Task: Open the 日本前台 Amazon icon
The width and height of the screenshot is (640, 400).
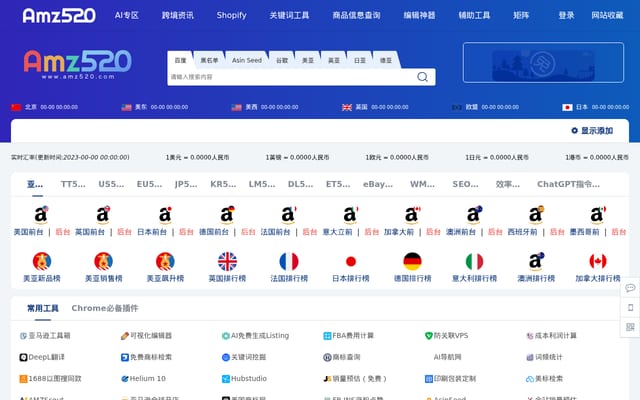Action: pyautogui.click(x=165, y=215)
